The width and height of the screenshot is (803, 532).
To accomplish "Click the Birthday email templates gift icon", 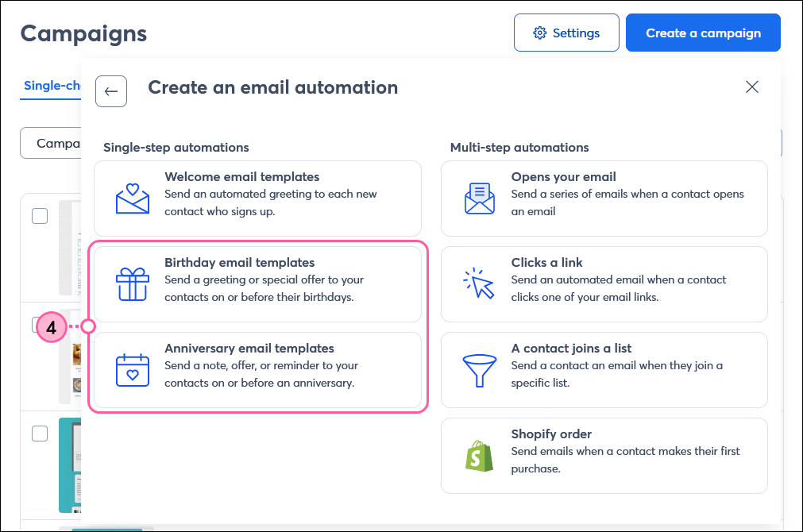I will (133, 283).
